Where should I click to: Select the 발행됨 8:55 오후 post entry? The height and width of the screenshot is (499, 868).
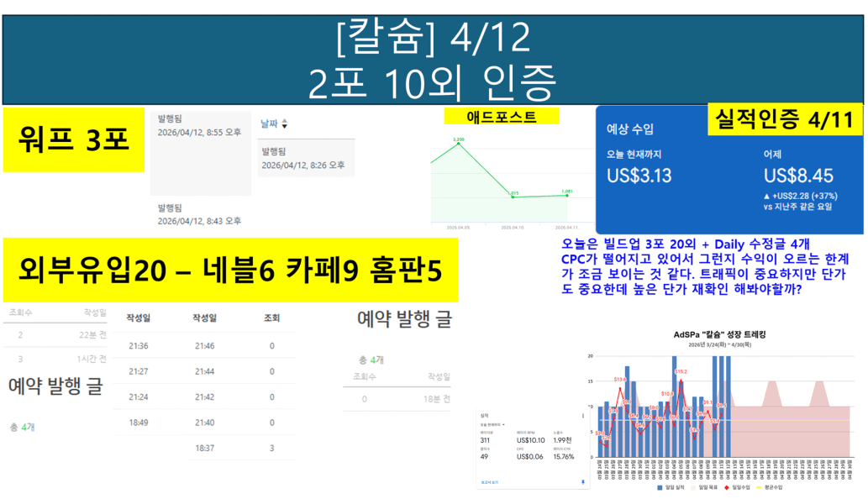coord(199,126)
